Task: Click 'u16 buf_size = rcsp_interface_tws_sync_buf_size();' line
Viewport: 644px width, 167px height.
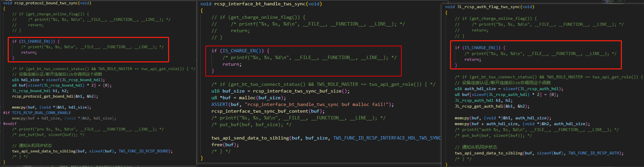Action: 281,91
